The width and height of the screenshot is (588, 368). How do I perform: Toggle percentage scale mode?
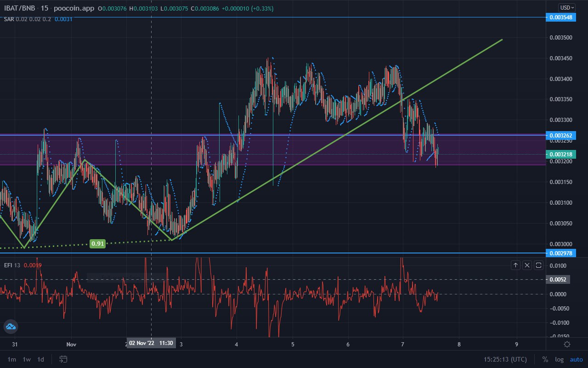[x=545, y=359]
